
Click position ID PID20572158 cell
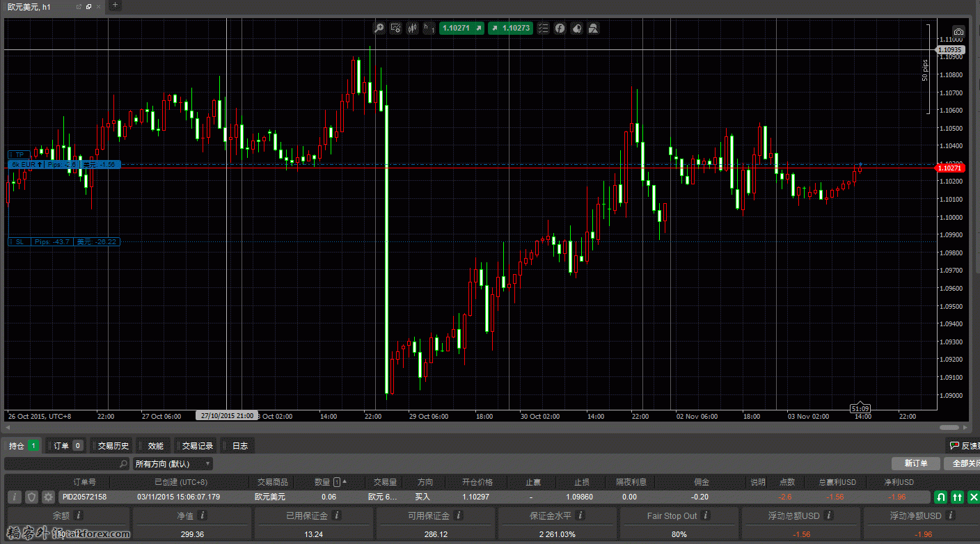pos(85,497)
